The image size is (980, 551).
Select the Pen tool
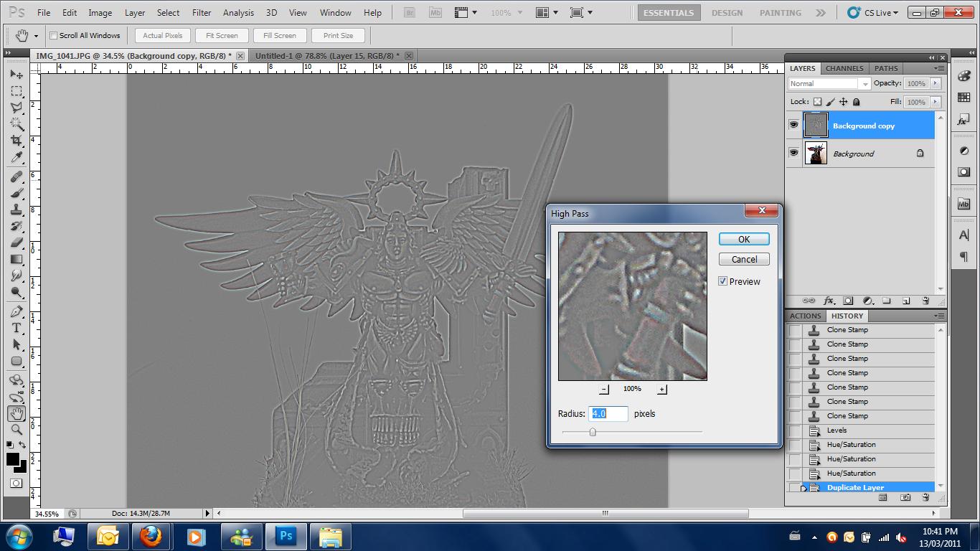tap(17, 311)
